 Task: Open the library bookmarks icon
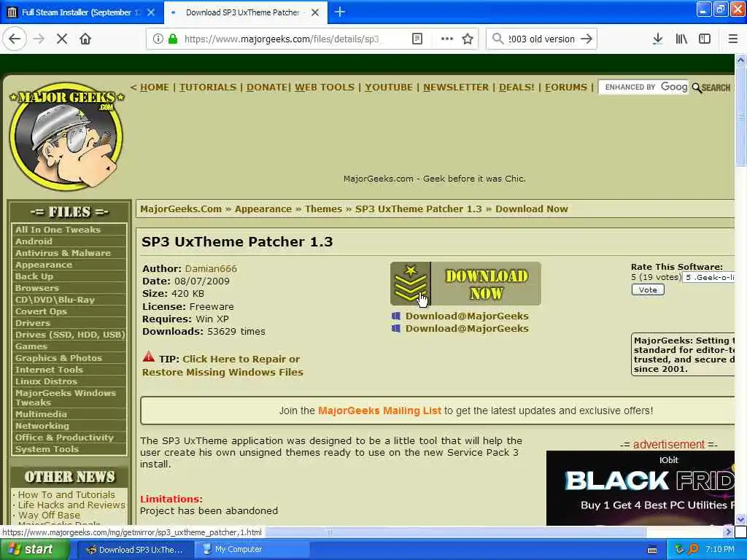(681, 39)
